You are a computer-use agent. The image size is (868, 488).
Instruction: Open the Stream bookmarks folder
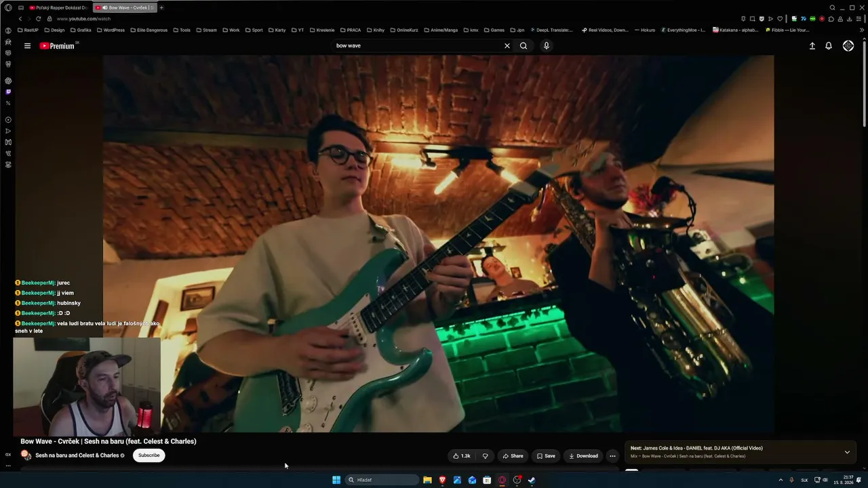pyautogui.click(x=205, y=30)
